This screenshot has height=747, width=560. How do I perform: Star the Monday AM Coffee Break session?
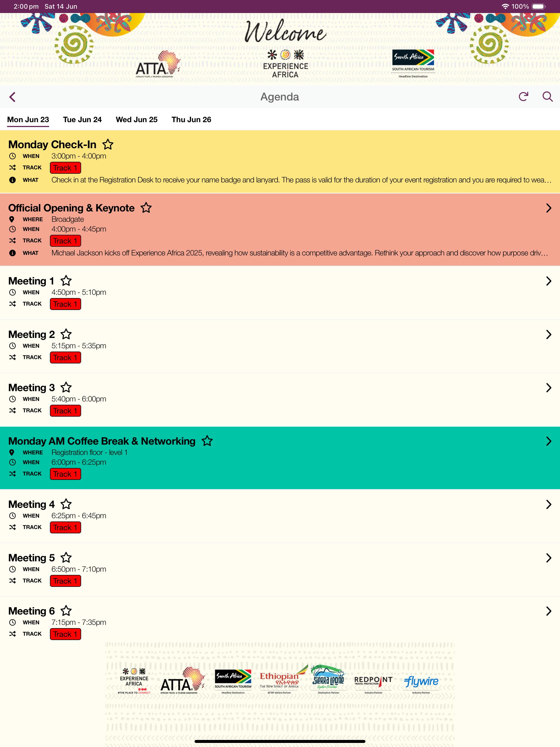click(207, 441)
